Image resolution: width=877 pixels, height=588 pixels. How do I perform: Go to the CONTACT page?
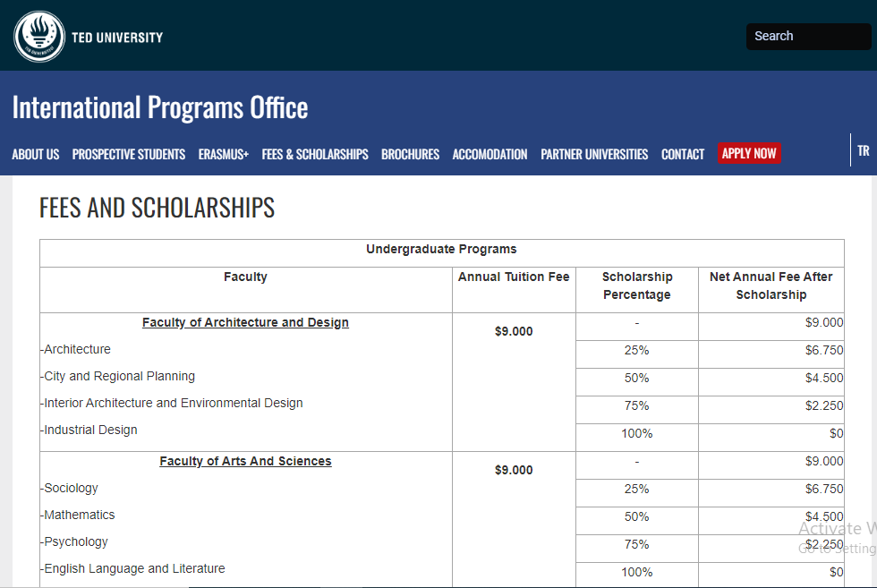(683, 155)
